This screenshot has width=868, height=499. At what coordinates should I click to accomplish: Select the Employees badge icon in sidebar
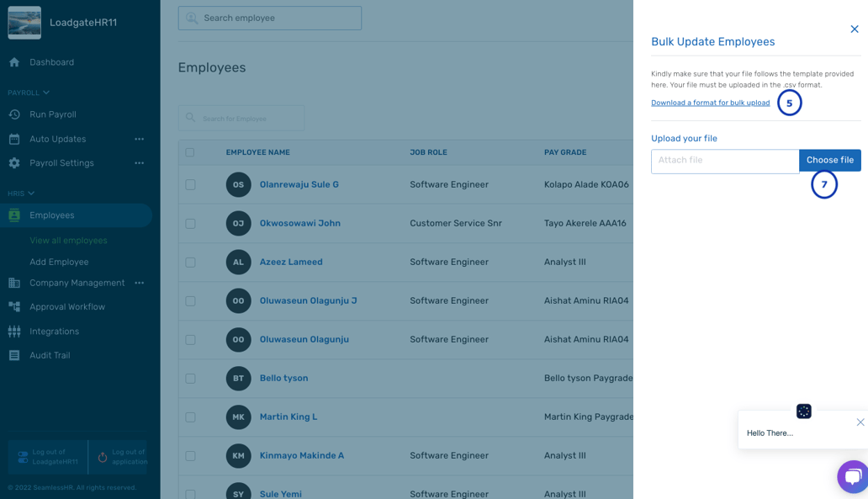[15, 215]
